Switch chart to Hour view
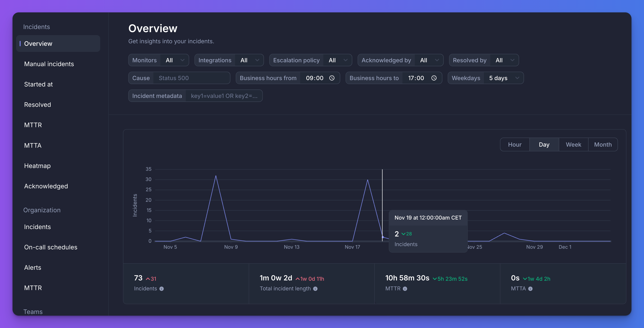Image resolution: width=644 pixels, height=328 pixels. (x=514, y=144)
